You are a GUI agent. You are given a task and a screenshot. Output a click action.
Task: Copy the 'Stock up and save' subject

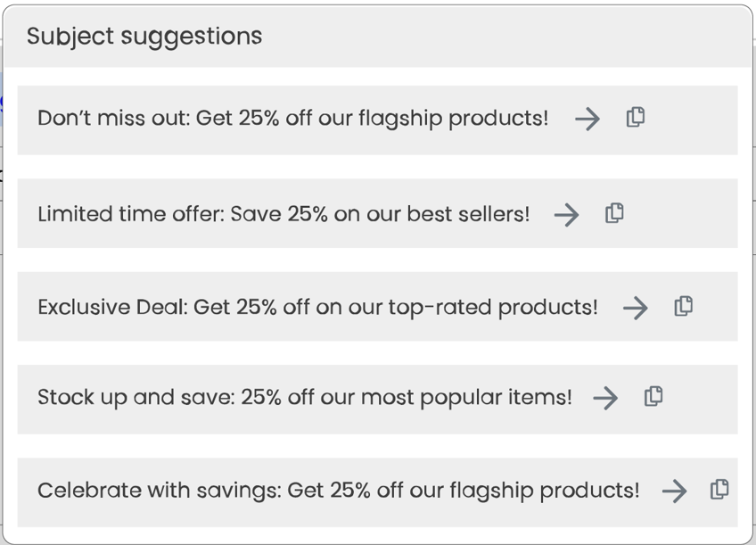[x=653, y=396]
